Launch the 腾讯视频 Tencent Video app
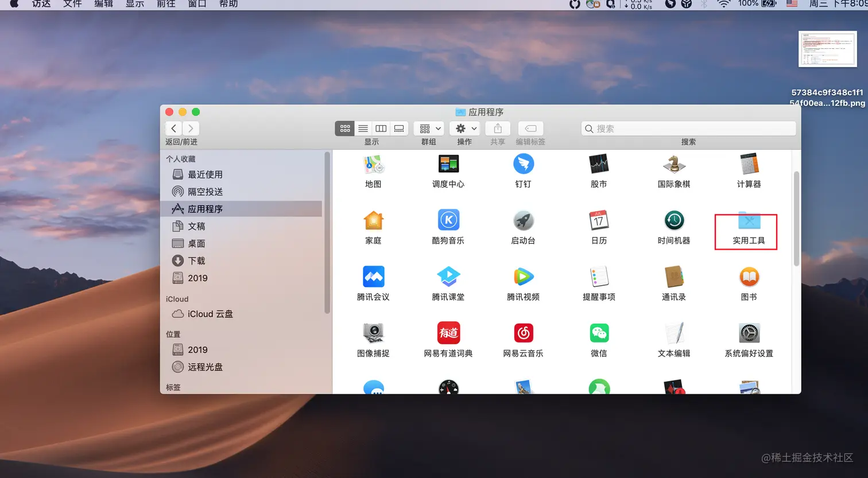 click(x=523, y=277)
